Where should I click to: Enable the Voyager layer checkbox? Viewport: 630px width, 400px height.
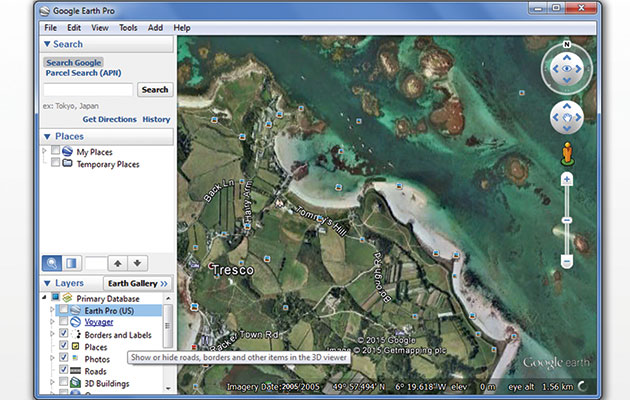pyautogui.click(x=63, y=322)
